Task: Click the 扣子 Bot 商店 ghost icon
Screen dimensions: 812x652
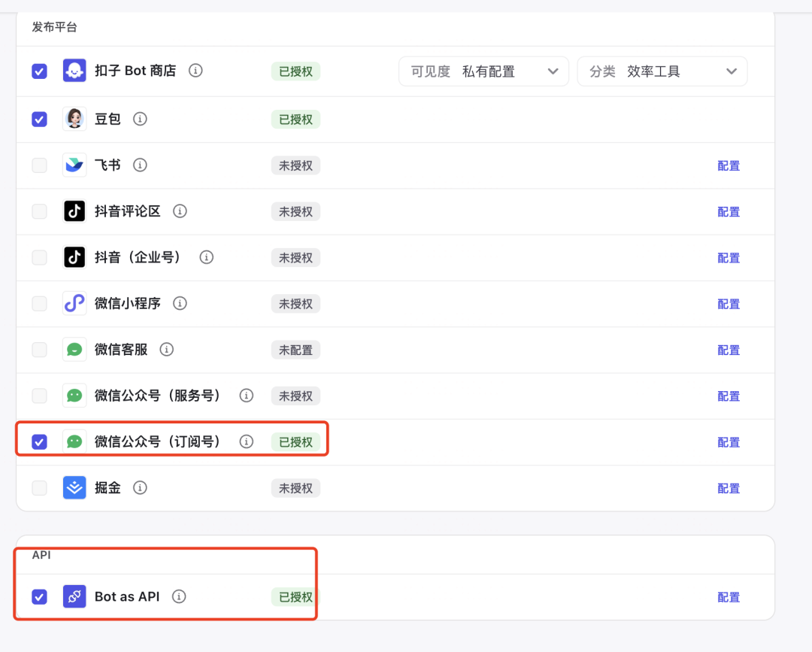Action: coord(74,71)
